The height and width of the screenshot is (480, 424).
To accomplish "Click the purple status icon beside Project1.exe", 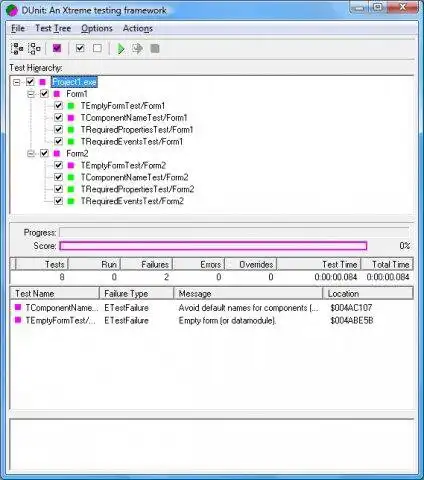I will [x=43, y=82].
